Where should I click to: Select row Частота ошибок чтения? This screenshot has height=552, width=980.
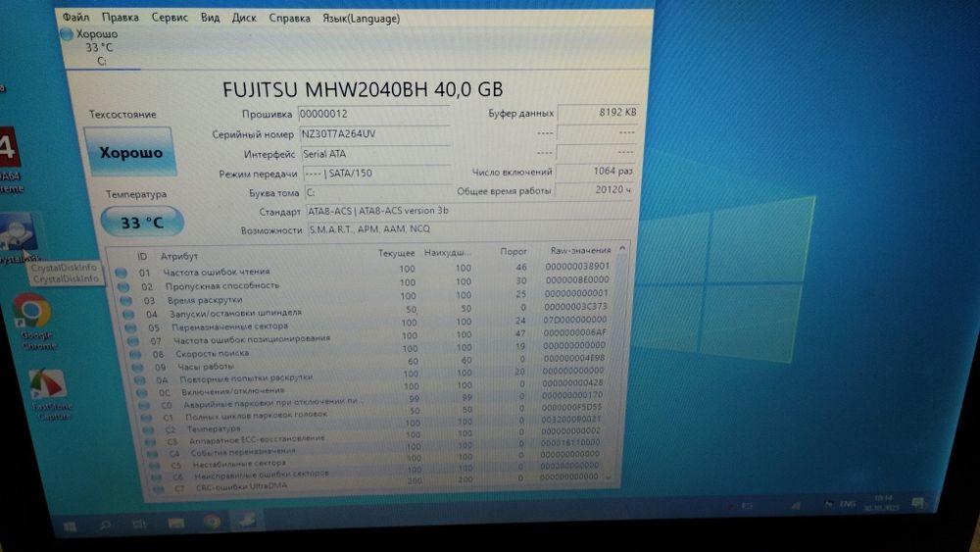(x=364, y=270)
